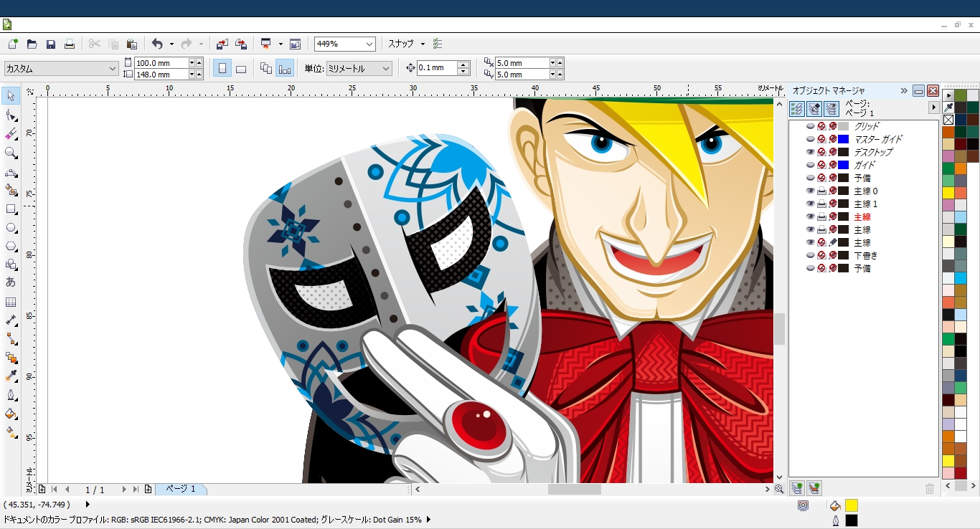Toggle visibility of the マスター ガイド layer
The width and height of the screenshot is (980, 529).
tap(811, 139)
